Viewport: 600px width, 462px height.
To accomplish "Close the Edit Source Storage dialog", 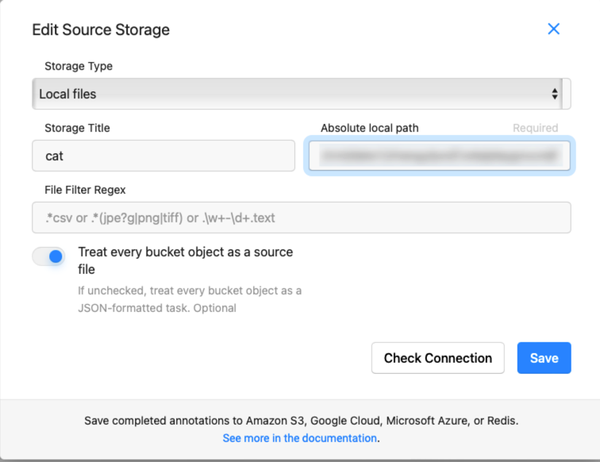I will (x=553, y=29).
